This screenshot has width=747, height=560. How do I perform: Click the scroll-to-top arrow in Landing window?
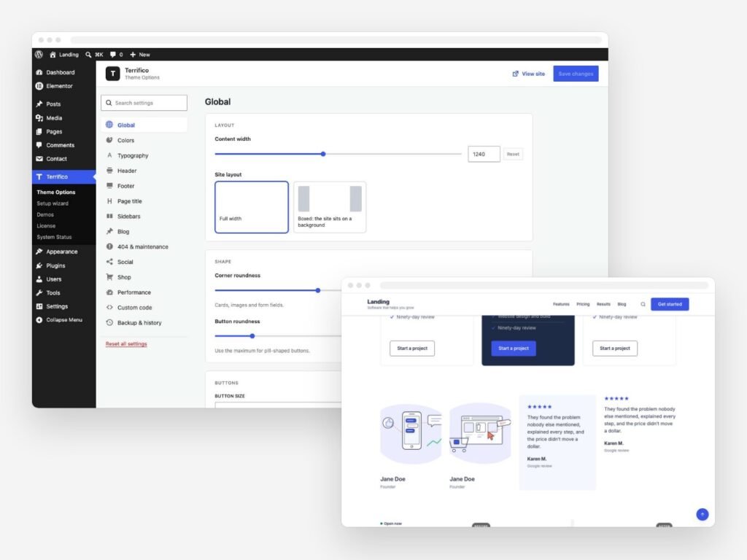point(703,514)
